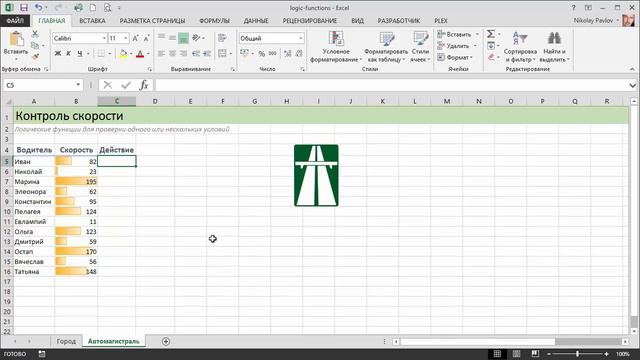
Task: Toggle center text alignment
Action: coord(173,53)
